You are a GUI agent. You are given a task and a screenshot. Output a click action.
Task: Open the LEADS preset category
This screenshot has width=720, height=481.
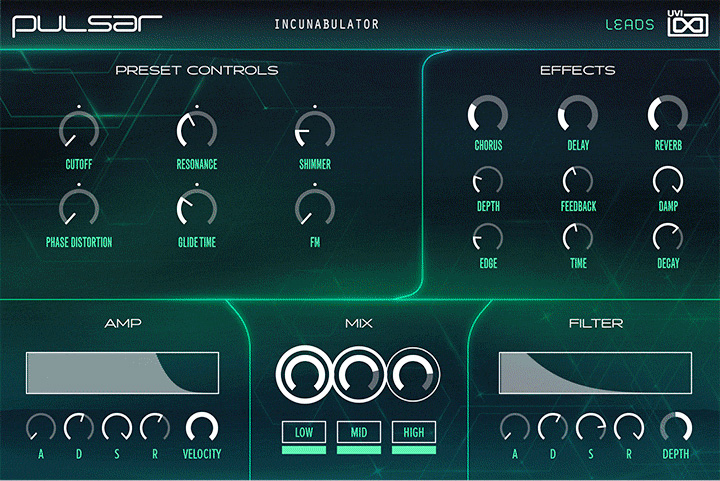point(630,25)
